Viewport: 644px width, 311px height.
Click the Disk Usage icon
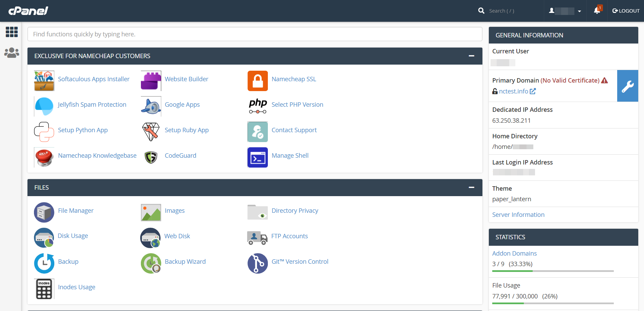44,238
